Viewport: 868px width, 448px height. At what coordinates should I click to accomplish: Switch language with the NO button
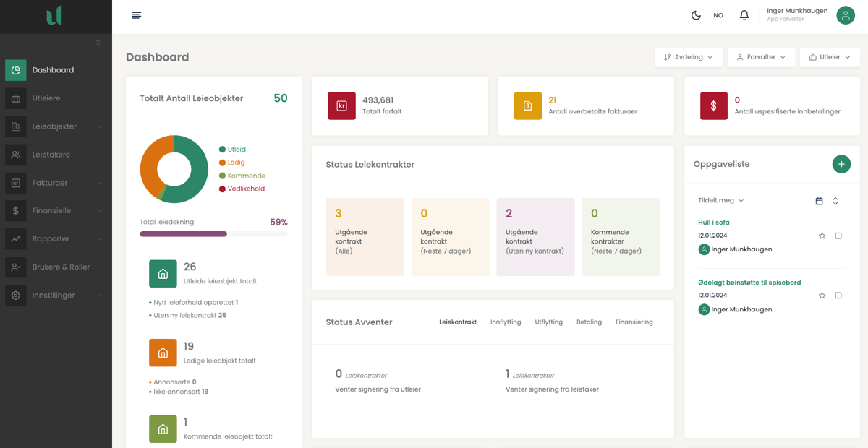coord(718,15)
